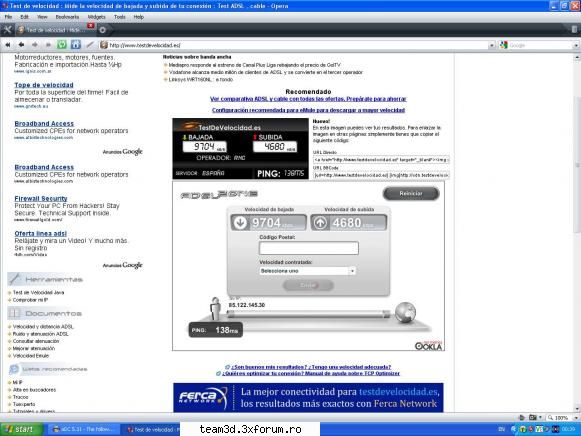Click the TestDeVelocidad.es results image
Screen dimensions: 581x436
240,149
